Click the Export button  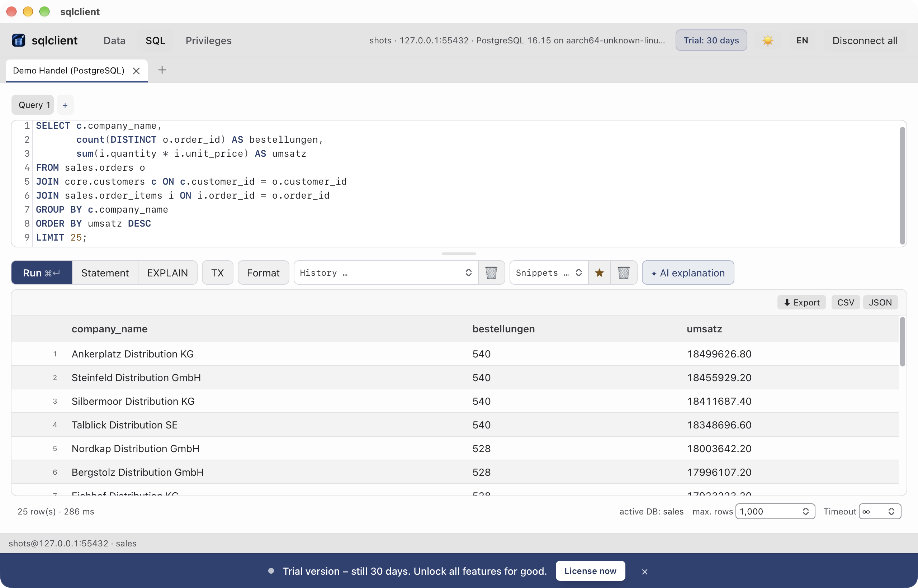[801, 302]
